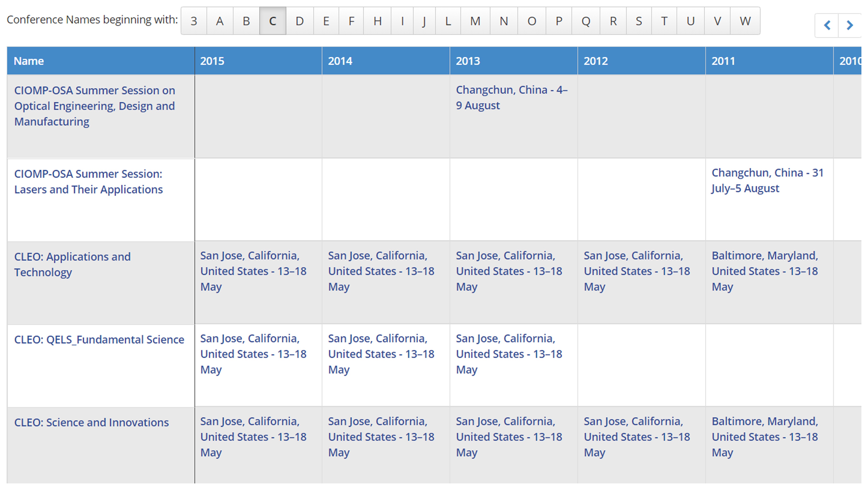Screen dimensions: 868x490
Task: Open CLEO: Science and Innovations 2014 San Jose entry
Action: pyautogui.click(x=381, y=437)
